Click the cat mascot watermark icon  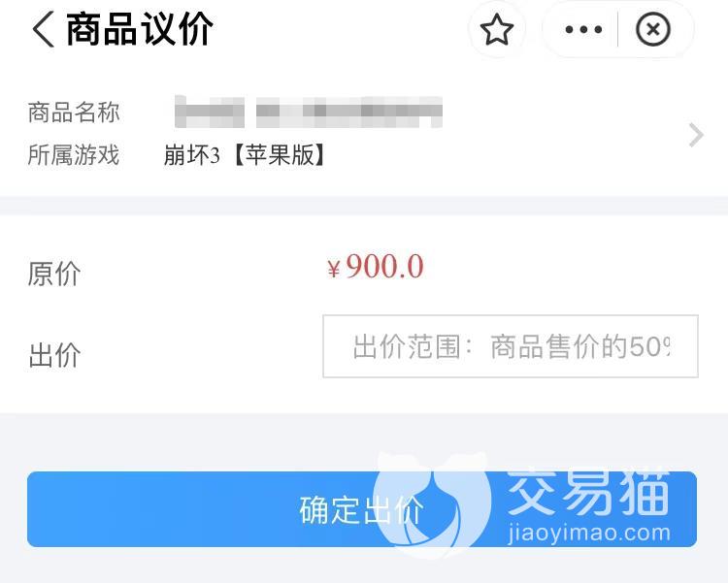coord(434,503)
